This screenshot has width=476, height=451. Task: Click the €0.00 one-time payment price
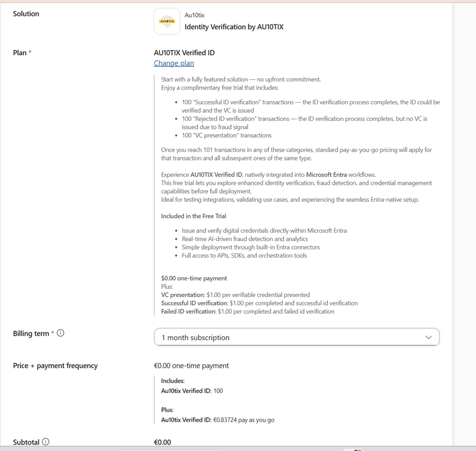coord(191,365)
